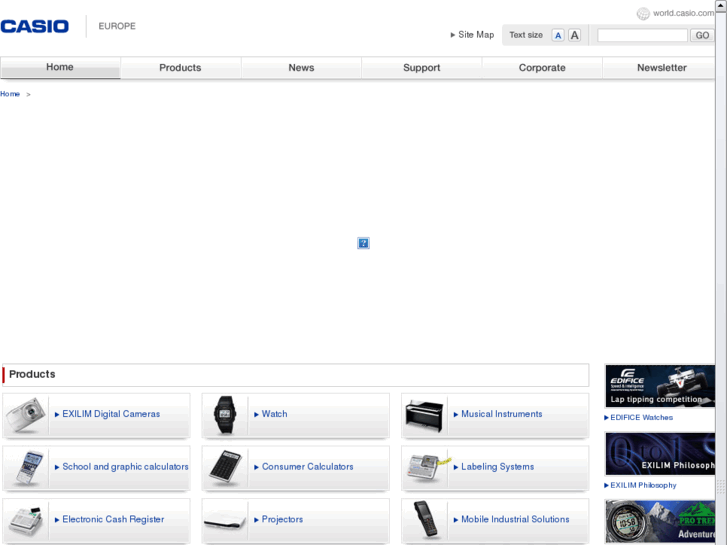Click the cash register product image
Image resolution: width=727 pixels, height=545 pixels.
(x=26, y=520)
